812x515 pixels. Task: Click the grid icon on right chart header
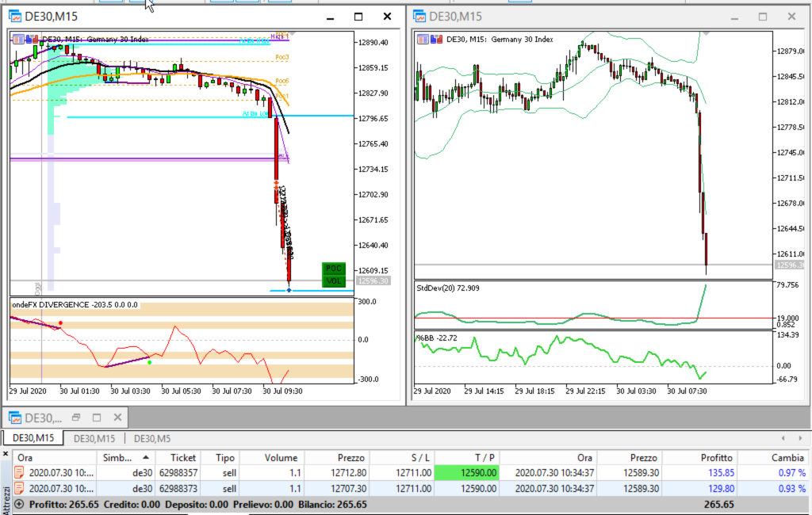tap(423, 40)
